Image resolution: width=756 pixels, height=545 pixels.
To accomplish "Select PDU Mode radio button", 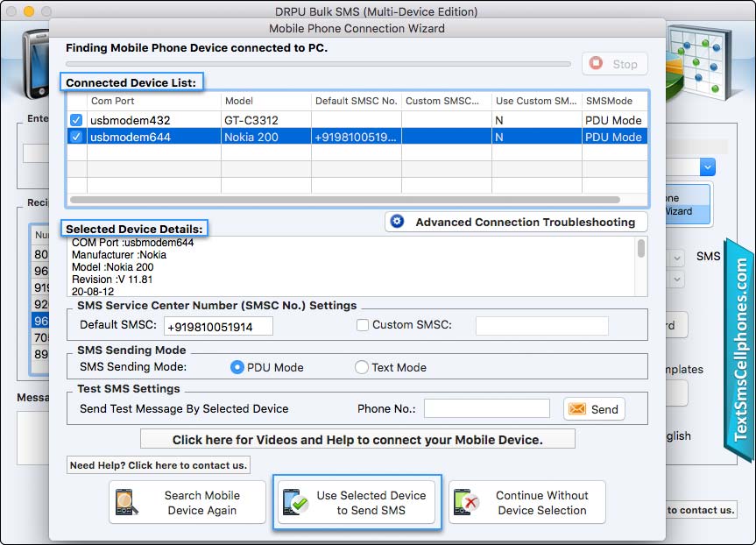I will (237, 367).
